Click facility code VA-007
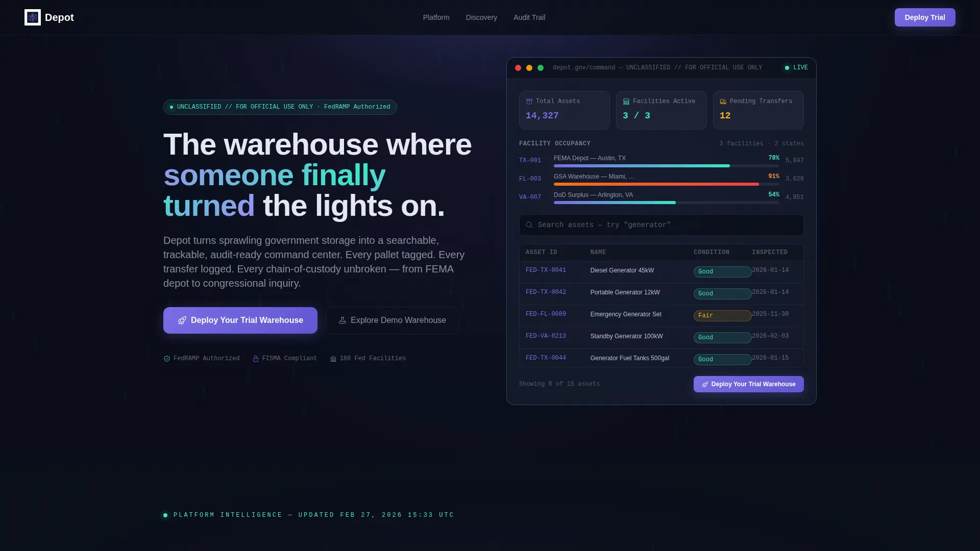The width and height of the screenshot is (980, 551). pyautogui.click(x=530, y=197)
